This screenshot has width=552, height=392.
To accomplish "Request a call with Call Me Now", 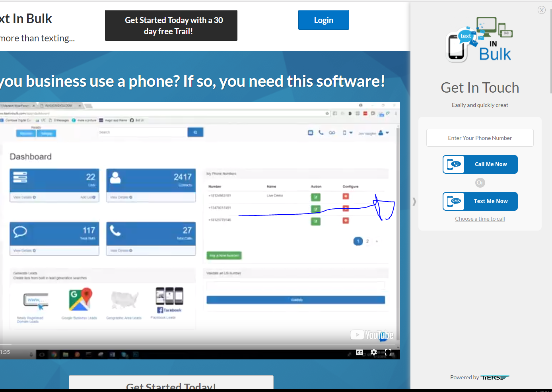I will click(480, 164).
